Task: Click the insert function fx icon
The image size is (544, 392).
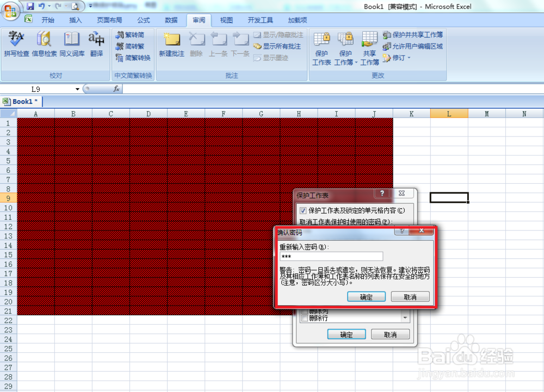Action: coord(116,89)
